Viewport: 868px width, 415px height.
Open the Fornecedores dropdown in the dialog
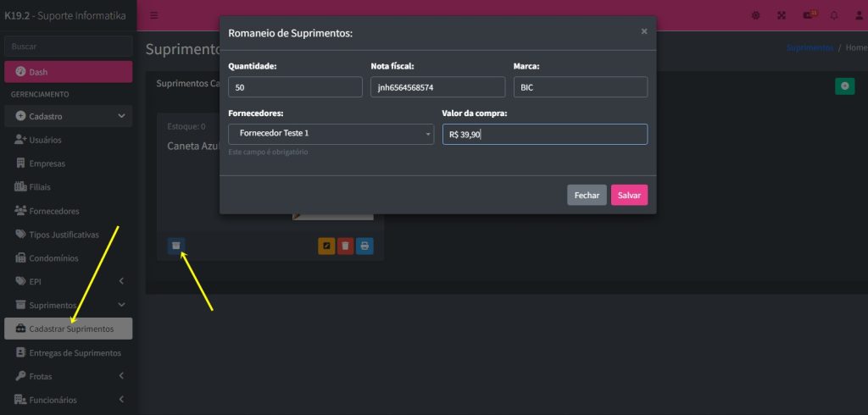[x=331, y=134]
